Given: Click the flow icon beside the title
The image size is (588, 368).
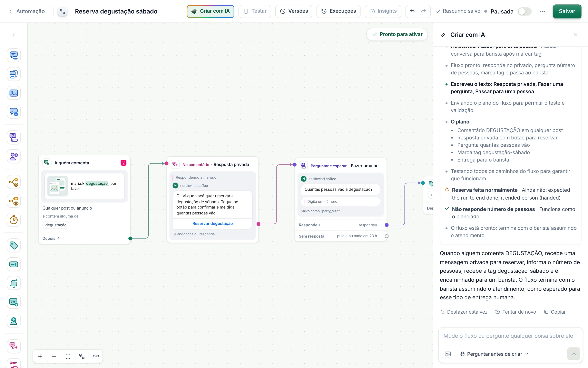Looking at the screenshot, I should (62, 11).
